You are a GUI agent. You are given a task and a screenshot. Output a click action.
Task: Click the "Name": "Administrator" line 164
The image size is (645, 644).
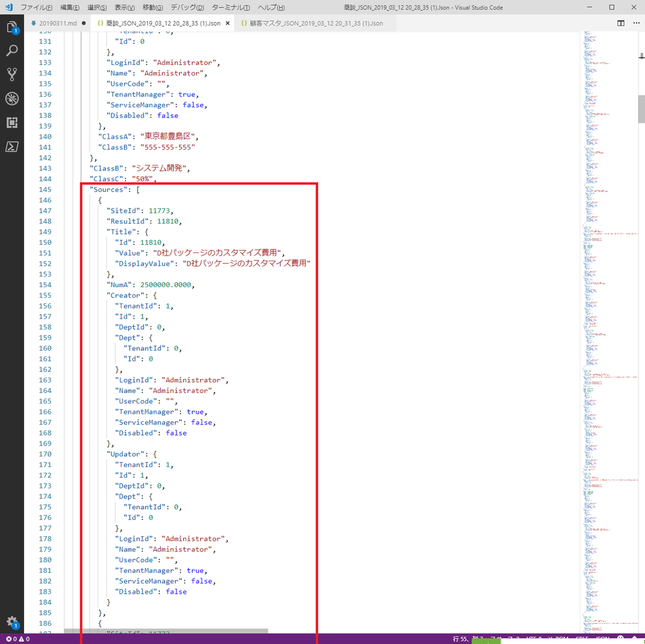coord(166,391)
